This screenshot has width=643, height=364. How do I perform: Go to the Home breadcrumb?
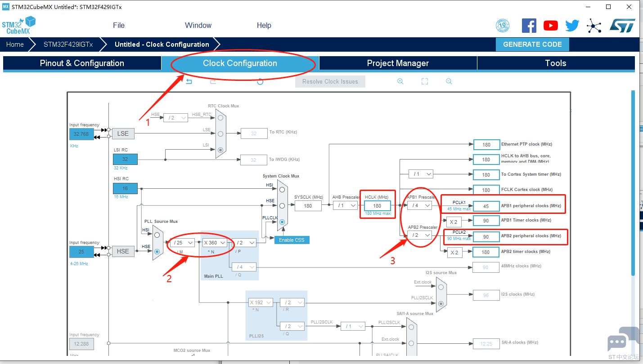point(15,44)
